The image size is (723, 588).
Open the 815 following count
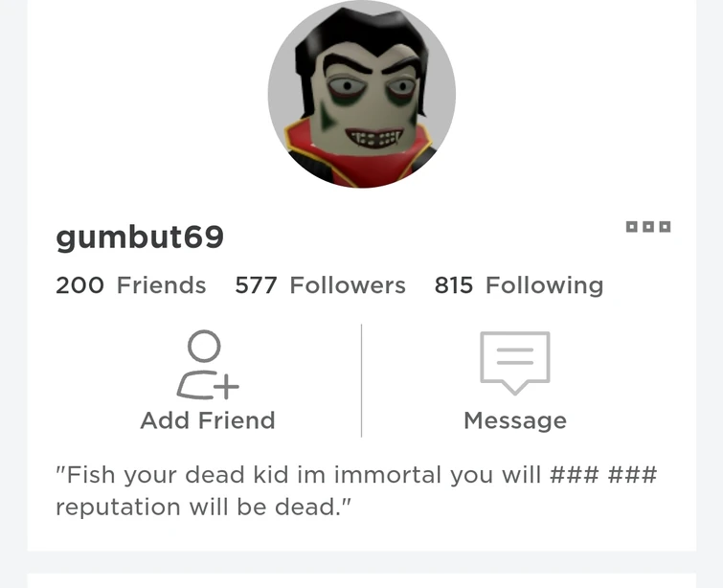(x=454, y=285)
